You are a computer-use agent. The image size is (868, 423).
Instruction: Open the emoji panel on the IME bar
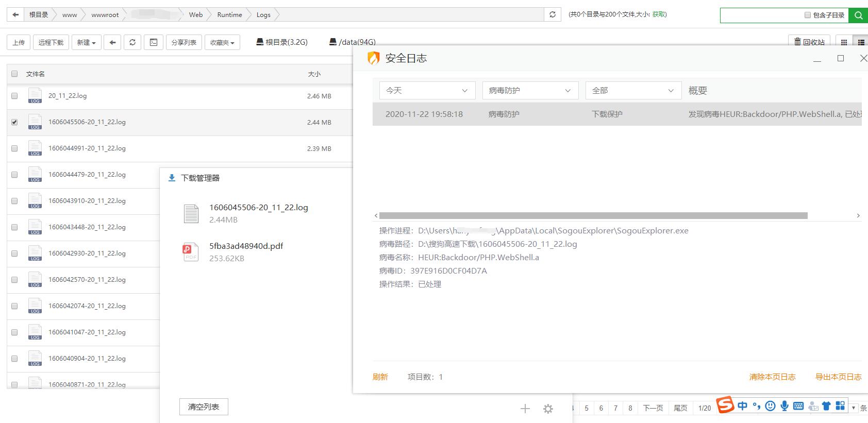(x=770, y=406)
